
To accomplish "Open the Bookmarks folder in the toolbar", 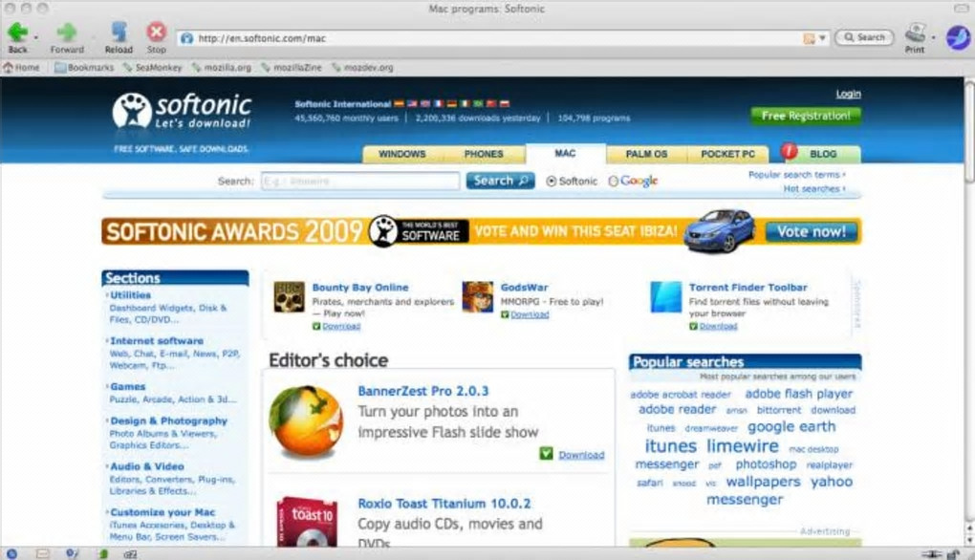I will coord(84,67).
